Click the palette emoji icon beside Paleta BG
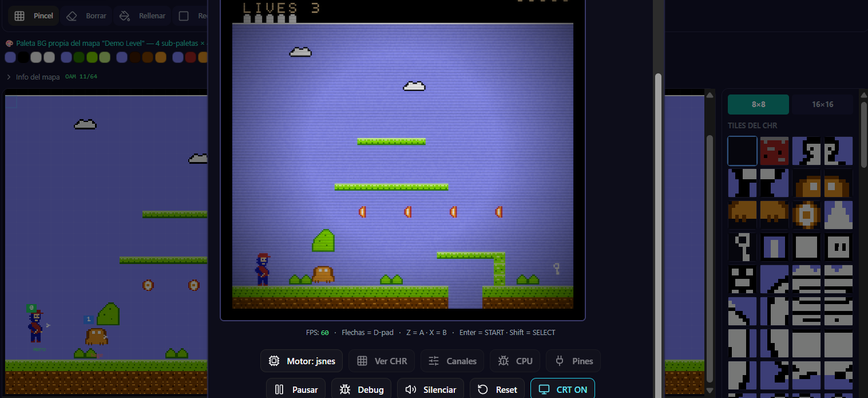This screenshot has width=868, height=398. (9, 44)
